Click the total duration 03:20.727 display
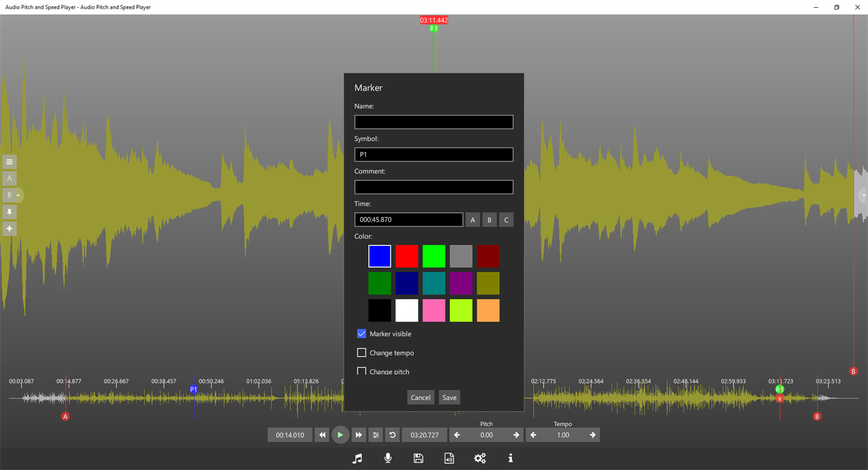This screenshot has width=868, height=470. tap(424, 435)
